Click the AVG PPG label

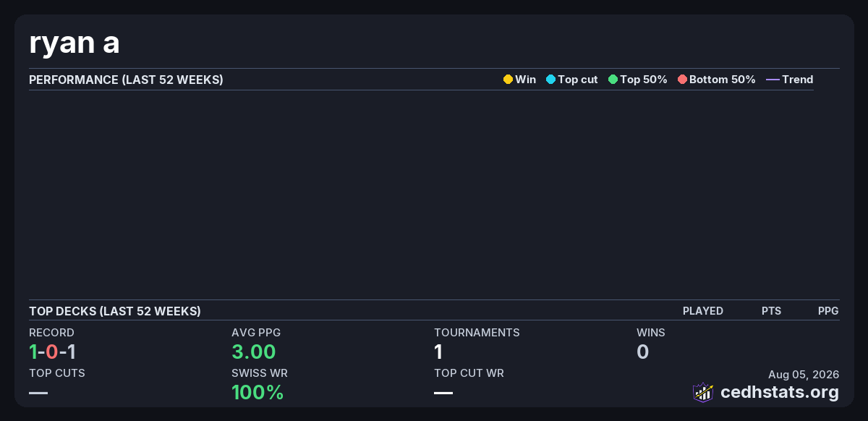(x=256, y=333)
